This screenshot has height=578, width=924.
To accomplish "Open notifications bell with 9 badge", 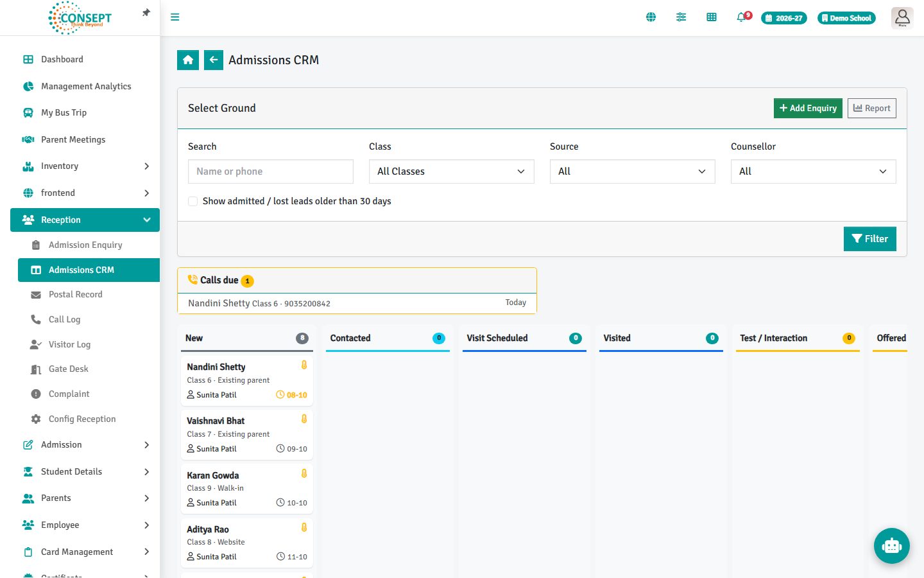I will 743,17.
